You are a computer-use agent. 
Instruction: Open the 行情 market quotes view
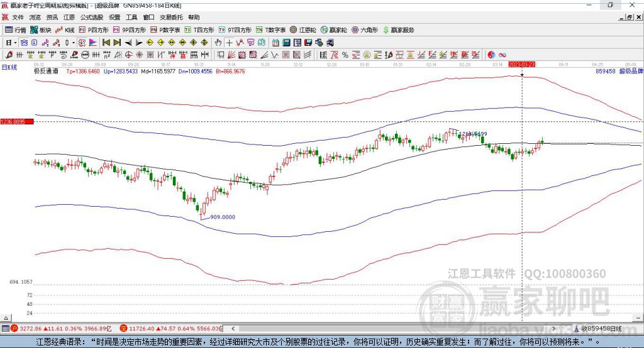15,30
